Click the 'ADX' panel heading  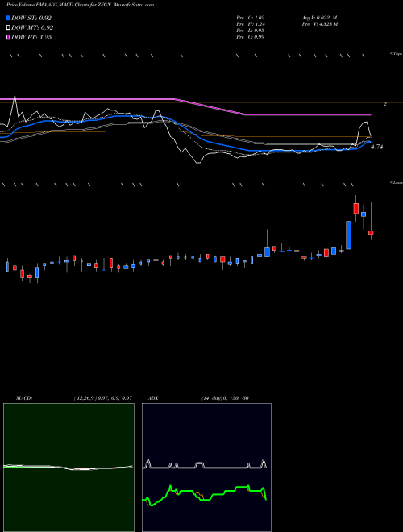click(153, 398)
